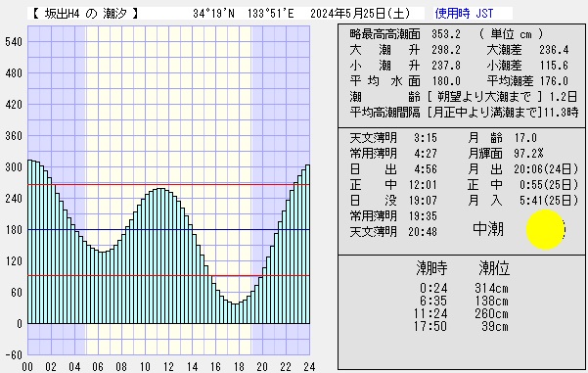588x373 pixels.
Task: Click the 小潮差 value 115.6
Action: [554, 66]
